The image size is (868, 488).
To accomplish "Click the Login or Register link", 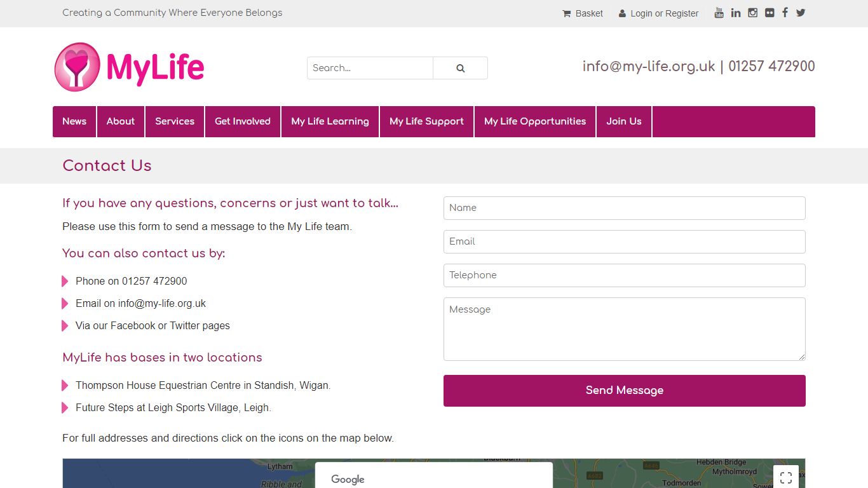I will click(658, 13).
